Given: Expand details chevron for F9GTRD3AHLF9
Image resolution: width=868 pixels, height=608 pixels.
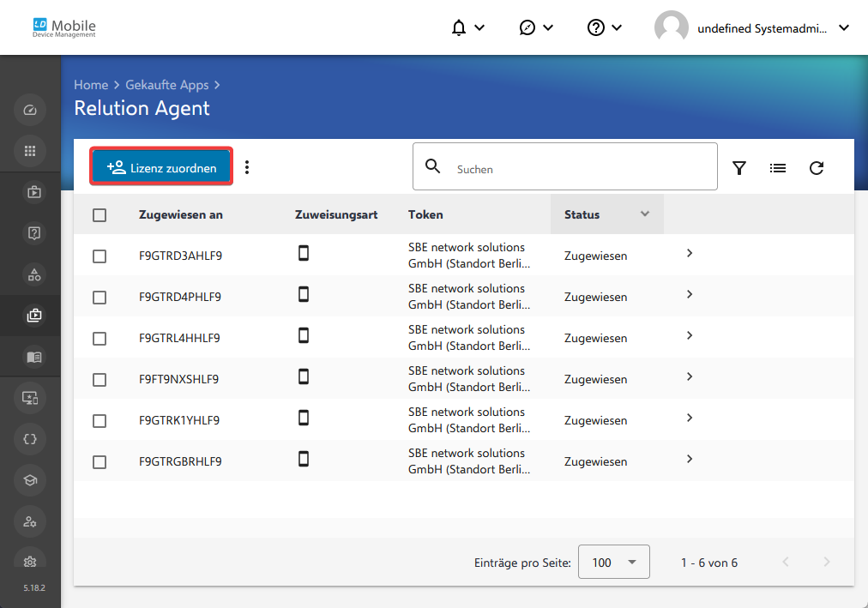Looking at the screenshot, I should pos(690,253).
